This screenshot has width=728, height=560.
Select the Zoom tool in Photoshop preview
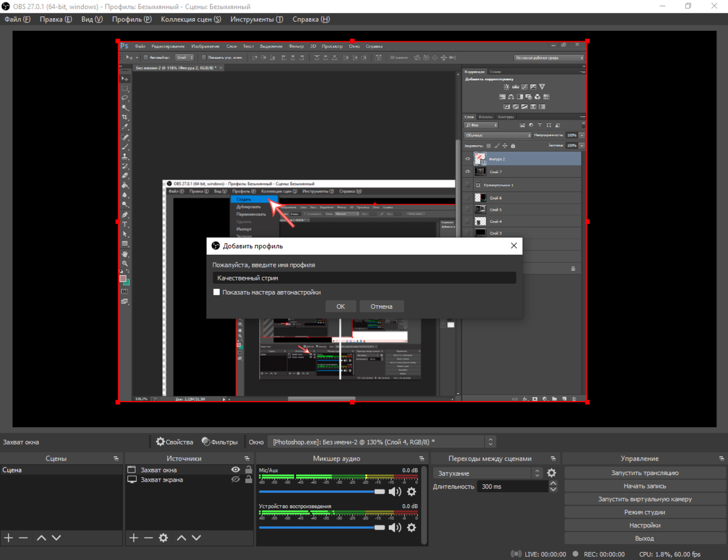pos(125,263)
